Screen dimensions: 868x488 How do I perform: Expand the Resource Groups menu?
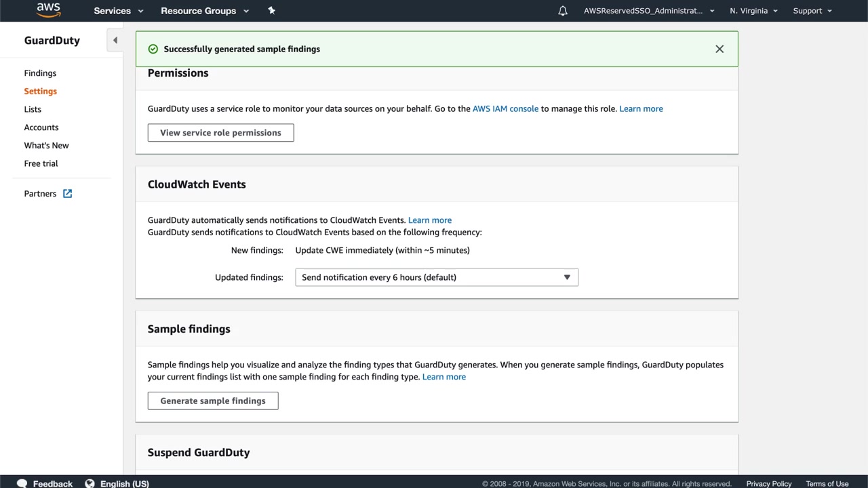pos(205,11)
